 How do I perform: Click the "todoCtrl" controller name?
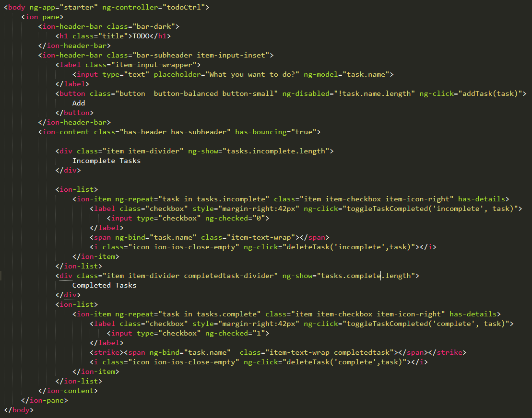pos(184,7)
